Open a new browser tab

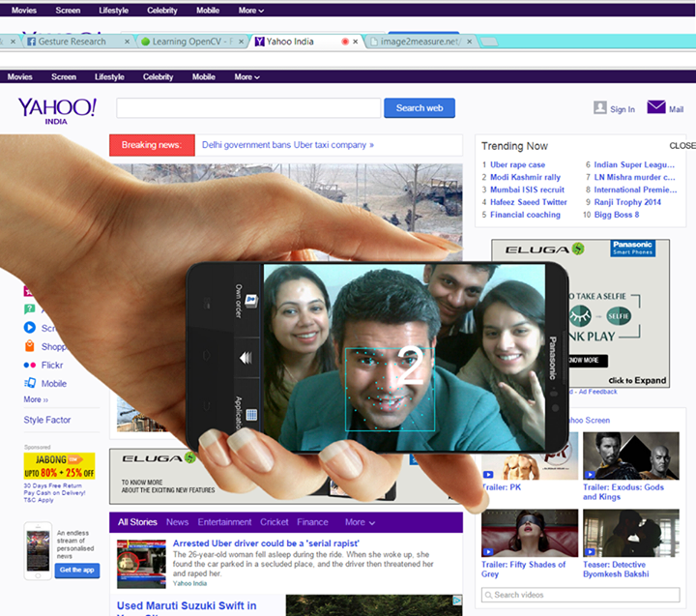(489, 42)
